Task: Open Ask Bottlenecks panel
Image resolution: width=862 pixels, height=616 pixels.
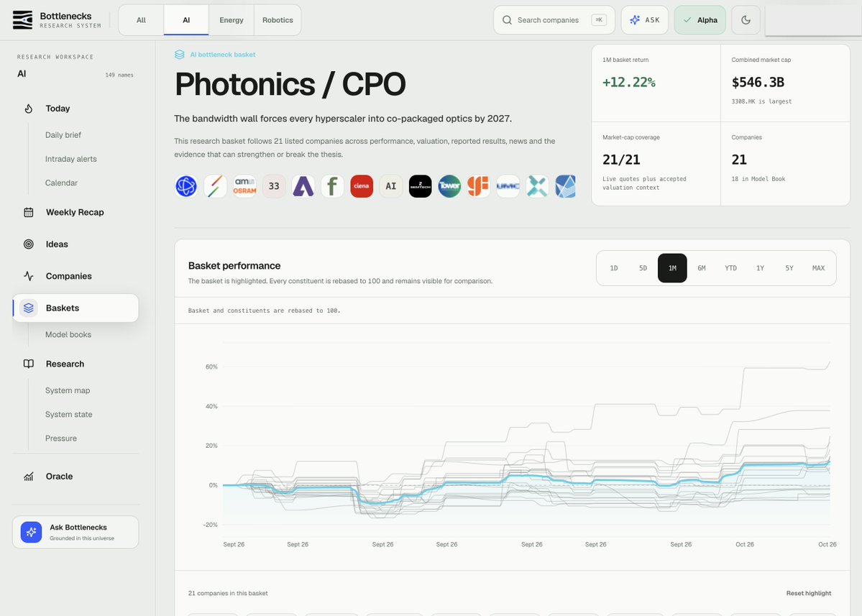Action: click(x=75, y=532)
